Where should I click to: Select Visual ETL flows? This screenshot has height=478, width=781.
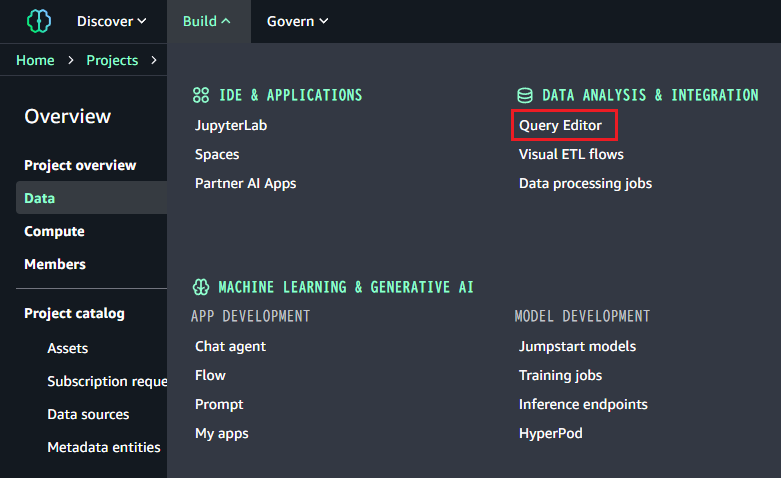pos(571,155)
